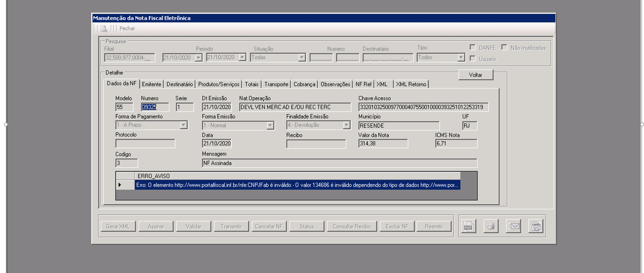Click the row selector arrow in error grid
This screenshot has height=273, width=644.
point(125,185)
